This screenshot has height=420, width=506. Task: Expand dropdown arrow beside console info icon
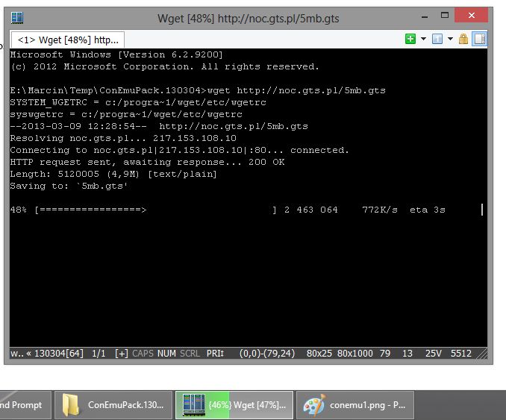tap(450, 39)
